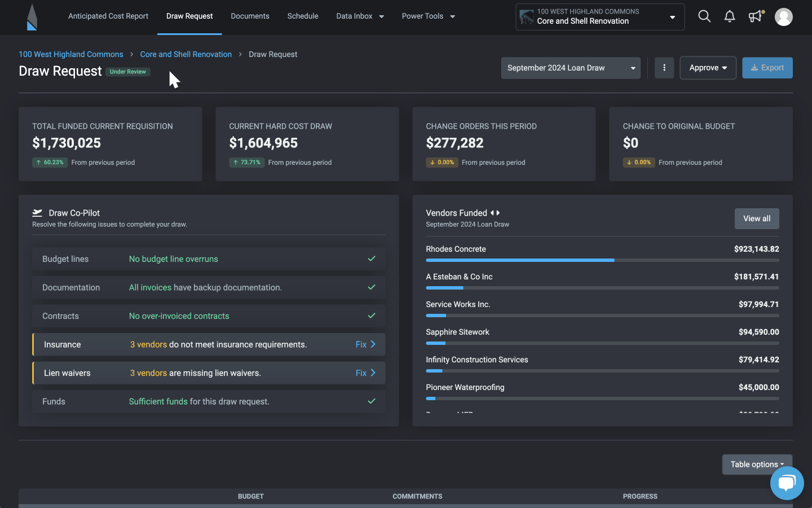The image size is (812, 508).
Task: Open the September 2024 Loan Draw selector
Action: pyautogui.click(x=571, y=68)
